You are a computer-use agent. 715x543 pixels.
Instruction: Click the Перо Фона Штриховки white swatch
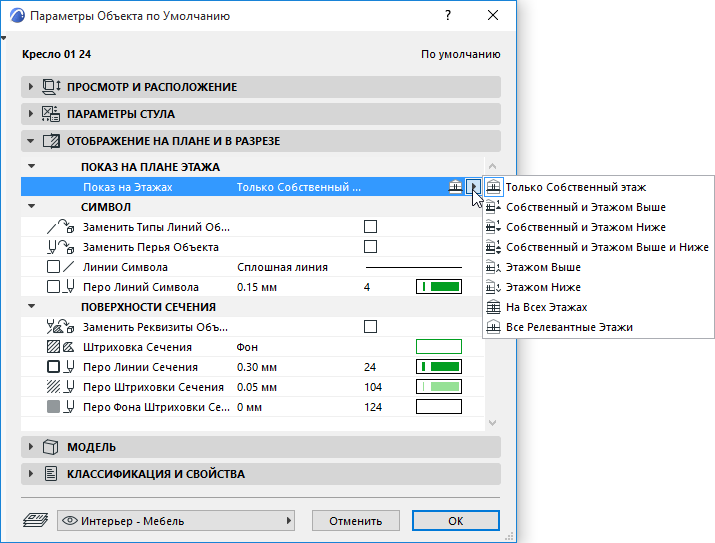click(439, 407)
